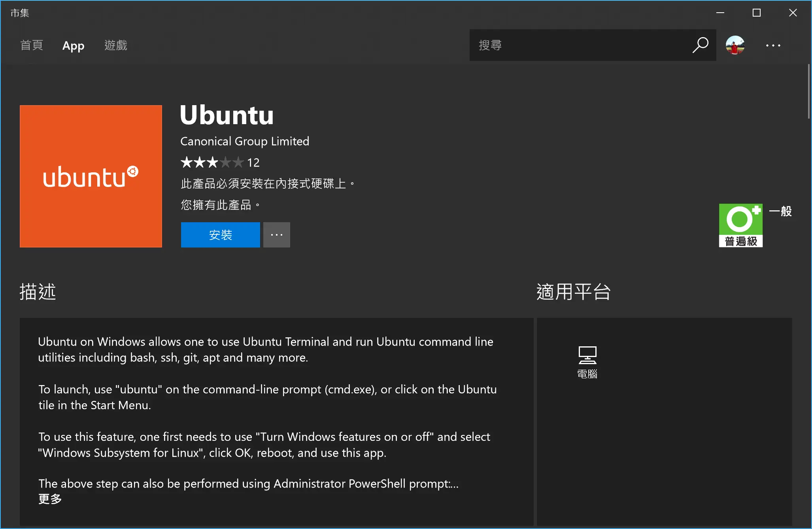Screen dimensions: 812x529
Task: Open the user account avatar
Action: pyautogui.click(x=735, y=45)
